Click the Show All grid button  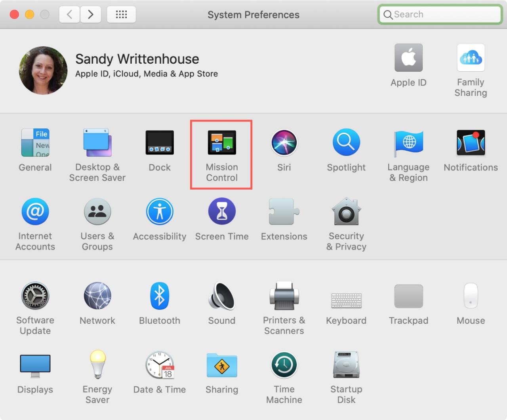(121, 15)
